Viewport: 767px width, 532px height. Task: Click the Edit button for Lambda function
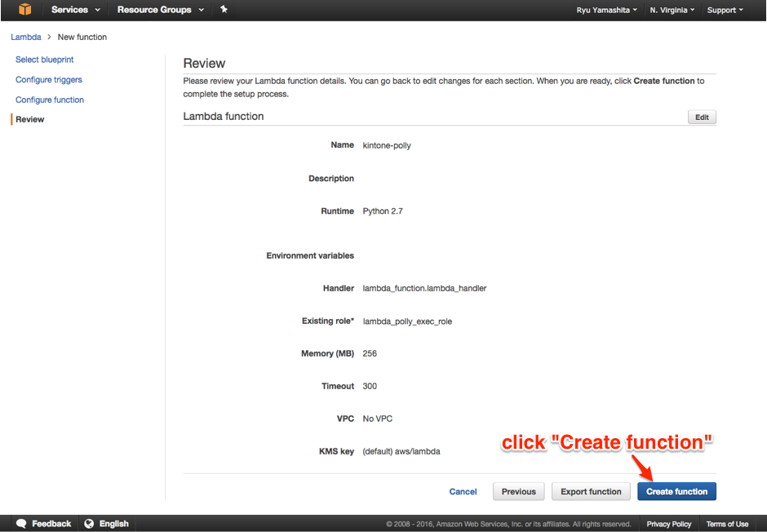(702, 117)
